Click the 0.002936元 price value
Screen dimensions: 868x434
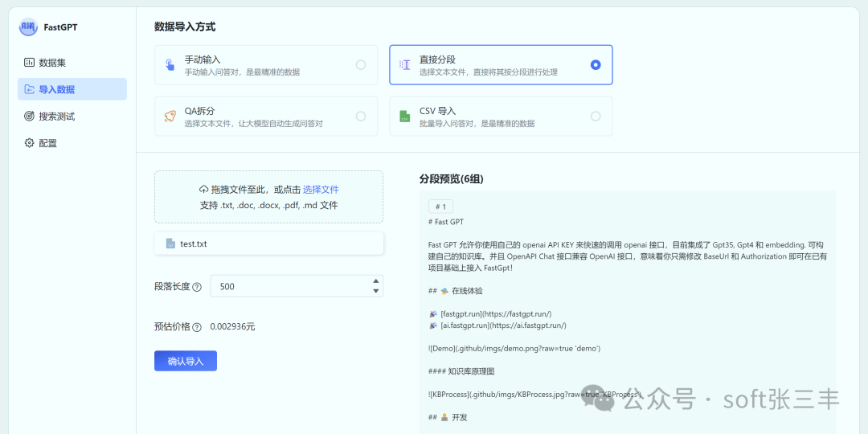(232, 326)
